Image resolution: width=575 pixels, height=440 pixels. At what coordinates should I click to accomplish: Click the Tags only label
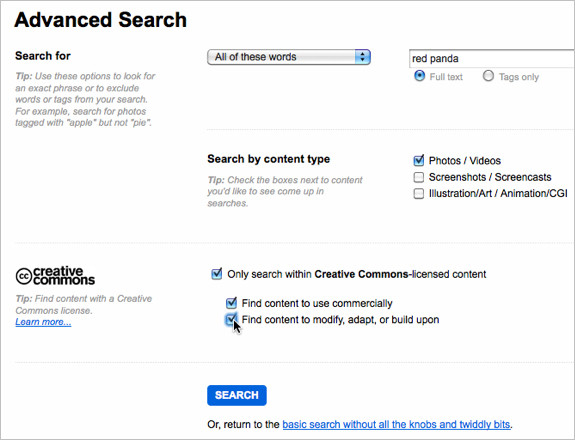click(x=519, y=77)
